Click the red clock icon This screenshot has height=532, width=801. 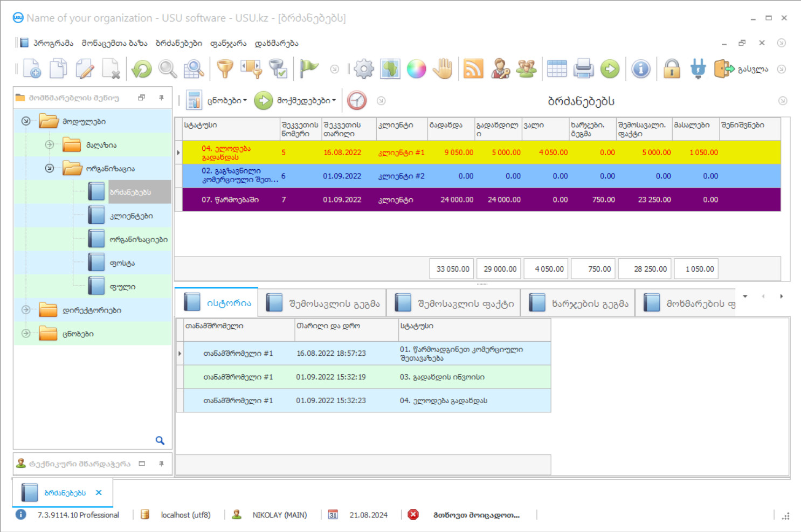357,101
